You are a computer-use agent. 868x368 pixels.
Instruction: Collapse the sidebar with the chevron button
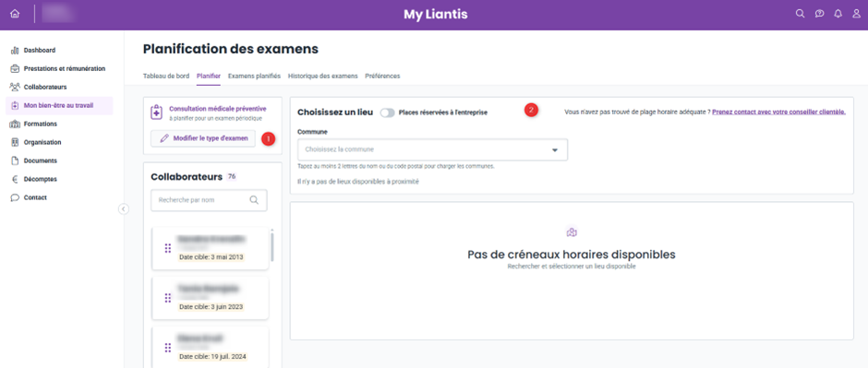[x=124, y=208]
